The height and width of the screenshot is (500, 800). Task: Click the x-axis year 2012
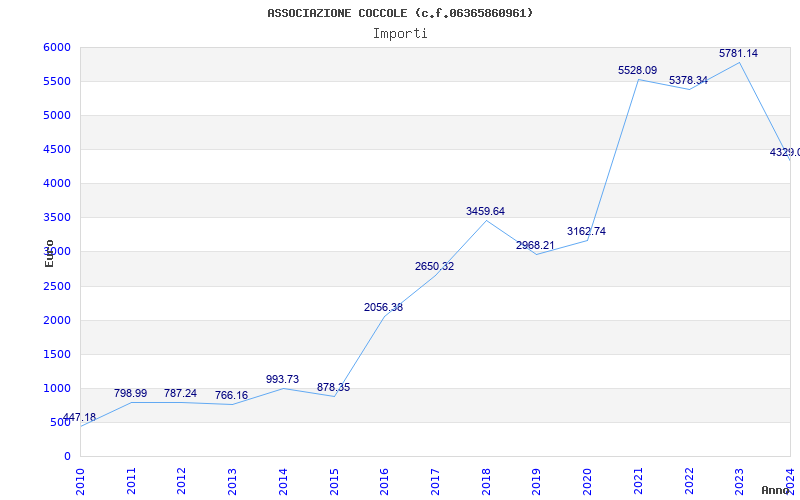181,481
